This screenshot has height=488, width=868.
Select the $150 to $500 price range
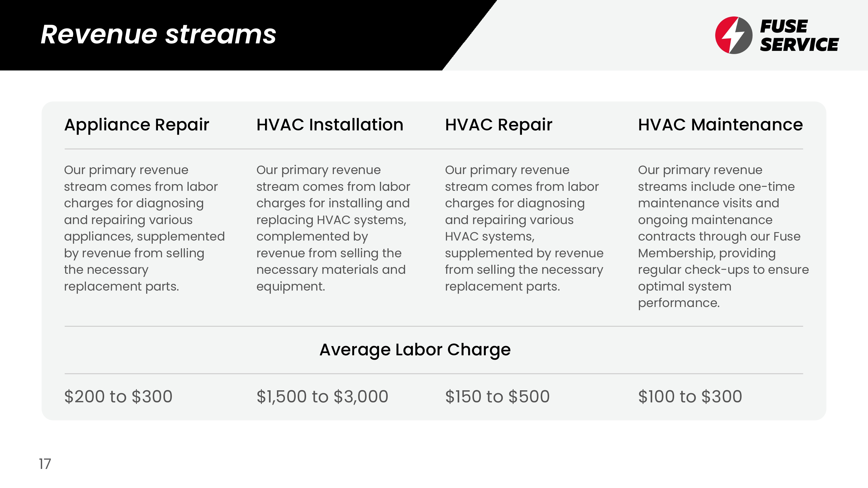(497, 396)
